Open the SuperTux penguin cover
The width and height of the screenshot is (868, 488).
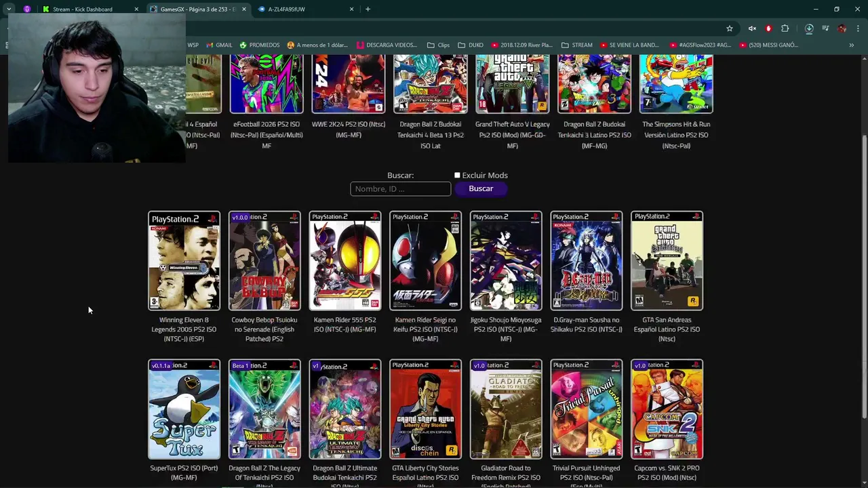click(x=184, y=409)
